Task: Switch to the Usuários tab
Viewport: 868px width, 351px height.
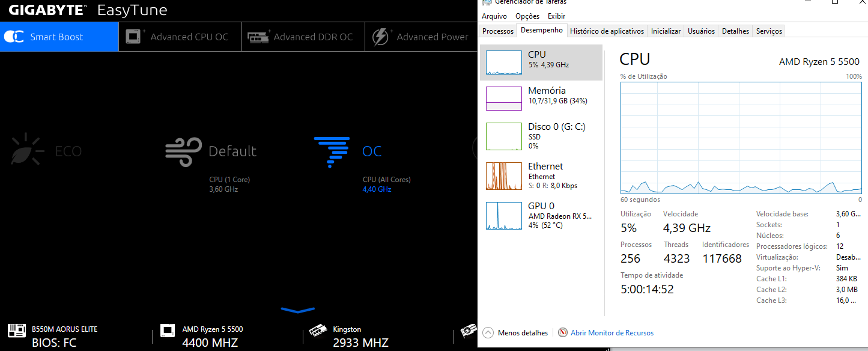Action: pos(701,31)
